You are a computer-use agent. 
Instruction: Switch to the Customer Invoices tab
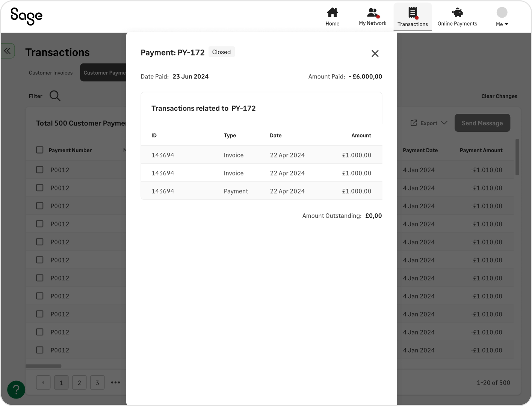tap(51, 72)
